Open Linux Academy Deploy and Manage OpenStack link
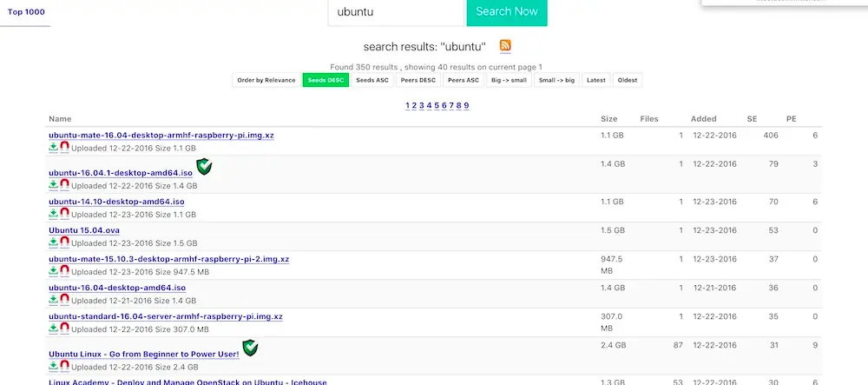This screenshot has height=385, width=868. pyautogui.click(x=187, y=382)
